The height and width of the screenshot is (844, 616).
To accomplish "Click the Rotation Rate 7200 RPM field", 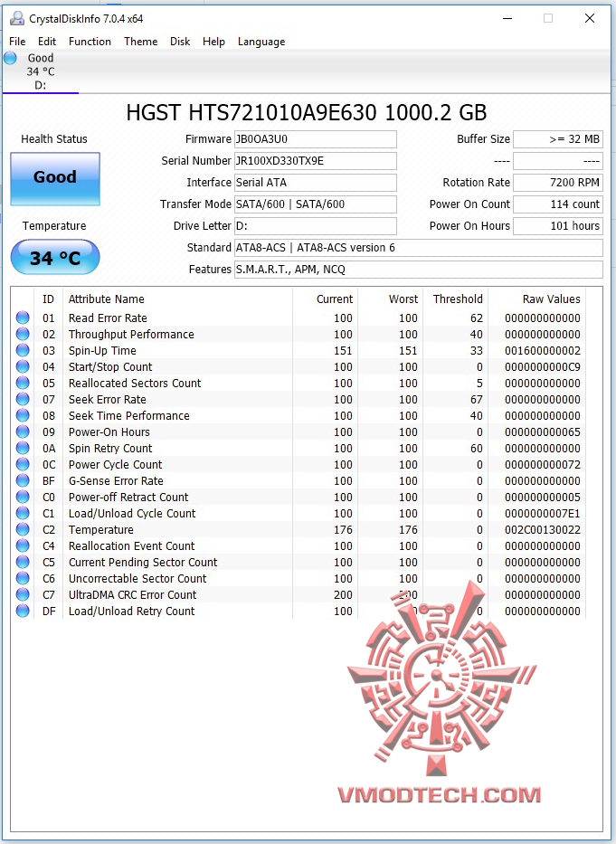I will (558, 183).
